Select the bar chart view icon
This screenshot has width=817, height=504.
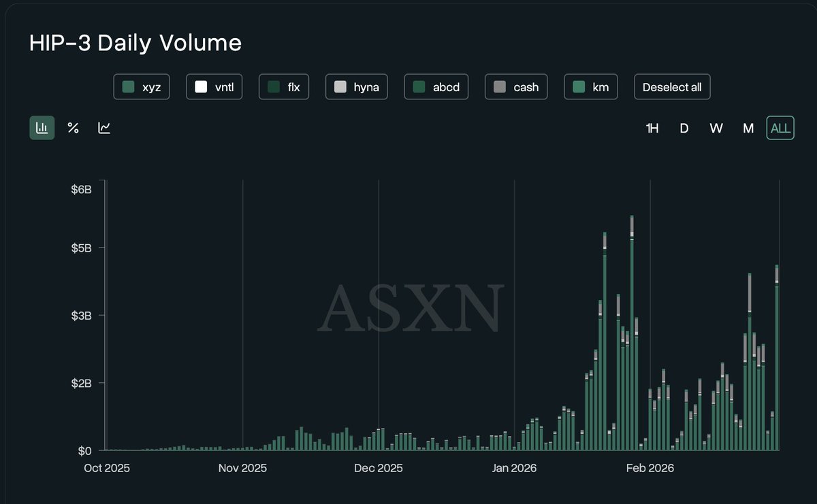pyautogui.click(x=42, y=128)
